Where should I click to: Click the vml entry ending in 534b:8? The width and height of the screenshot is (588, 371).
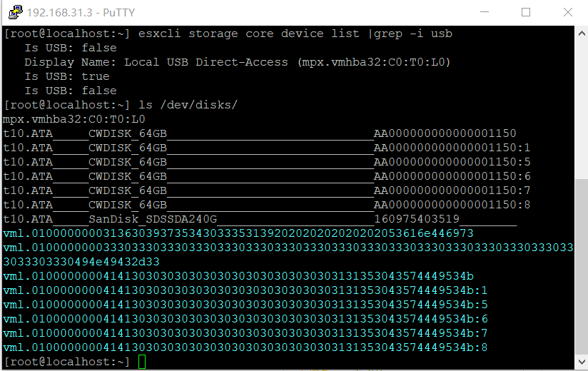245,347
